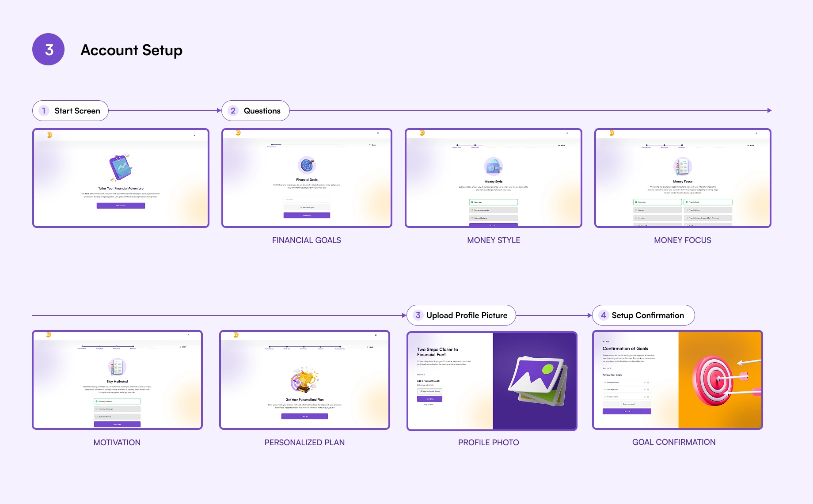Click the trophy illustration on Personalized Plan screen
Image resolution: width=813 pixels, height=504 pixels.
point(304,379)
